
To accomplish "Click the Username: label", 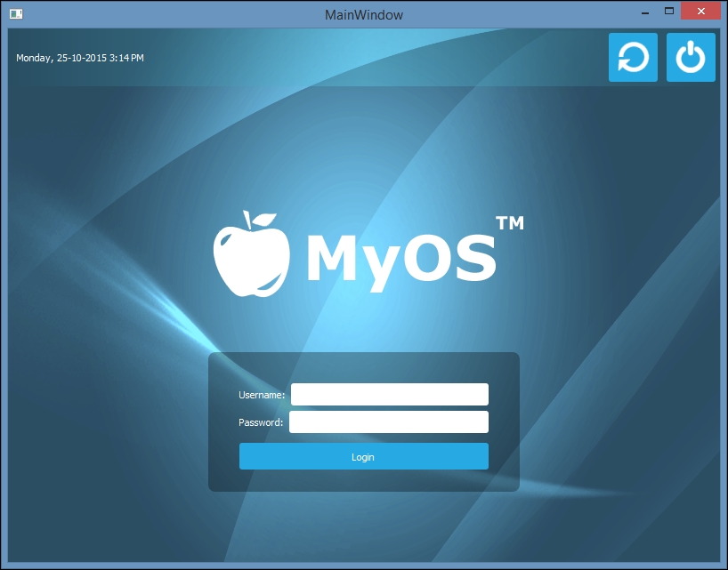I will pyautogui.click(x=262, y=395).
